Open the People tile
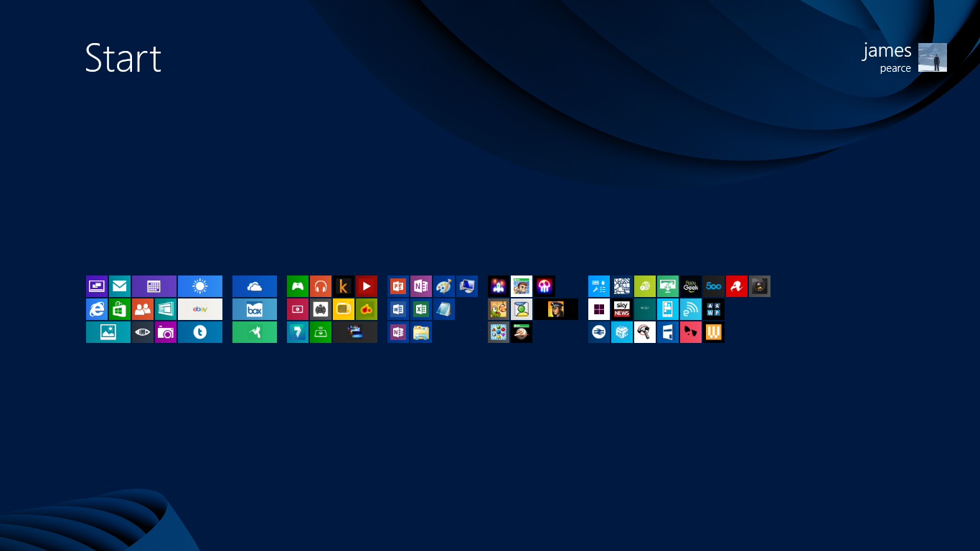 [x=143, y=309]
